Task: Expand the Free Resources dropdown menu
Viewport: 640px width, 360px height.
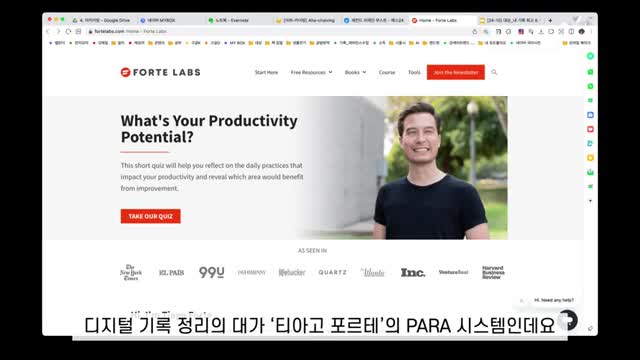Action: click(x=311, y=72)
